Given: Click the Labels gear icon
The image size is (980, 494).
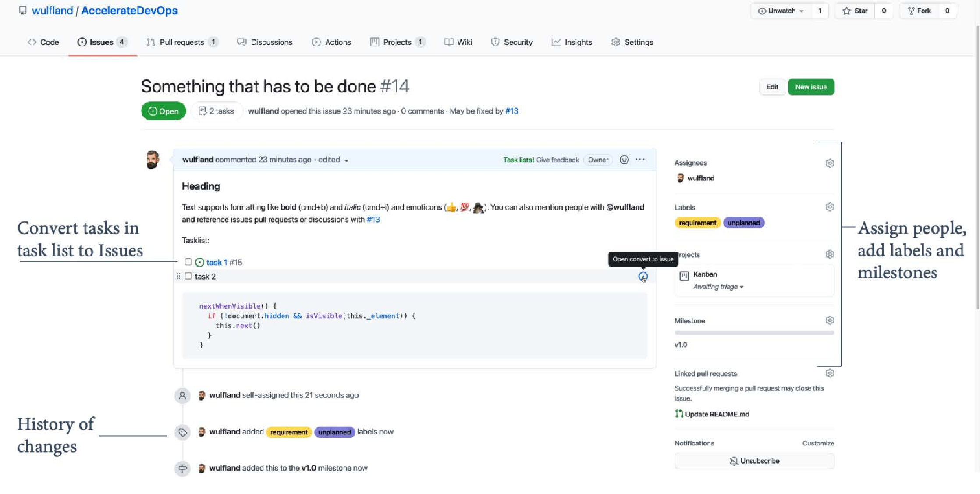Looking at the screenshot, I should pyautogui.click(x=830, y=207).
